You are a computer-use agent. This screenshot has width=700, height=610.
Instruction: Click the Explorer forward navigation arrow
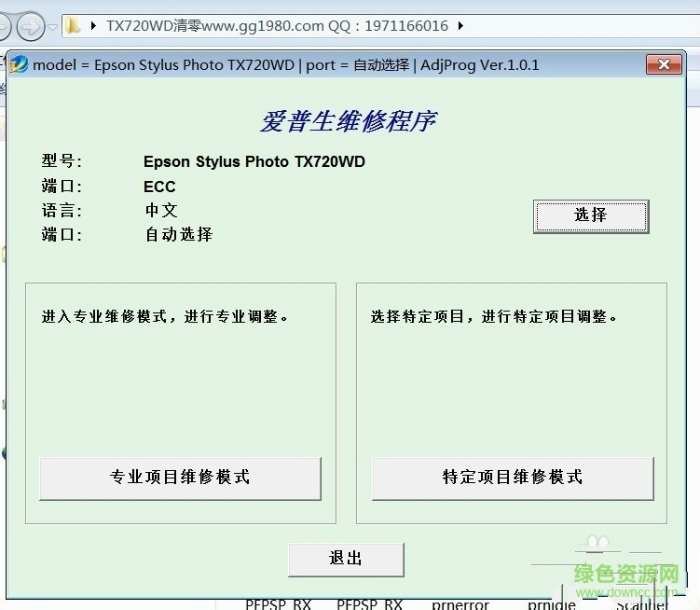(31, 27)
